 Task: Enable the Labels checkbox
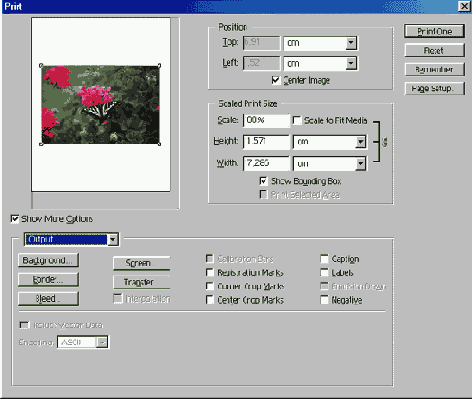(324, 273)
